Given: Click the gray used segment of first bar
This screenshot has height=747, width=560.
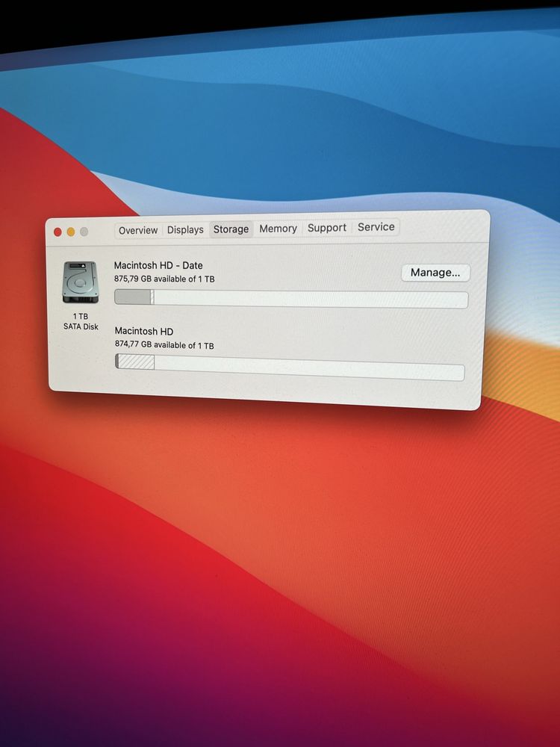Looking at the screenshot, I should [133, 297].
